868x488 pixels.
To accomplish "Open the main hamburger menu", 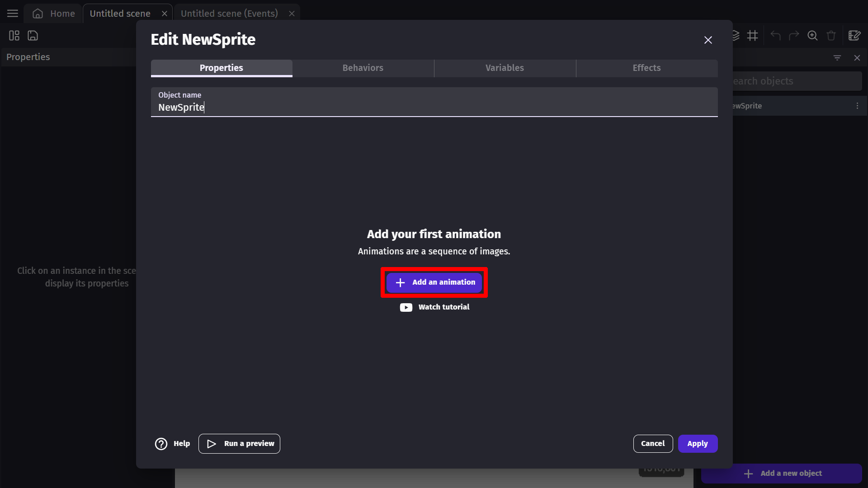I will (13, 14).
